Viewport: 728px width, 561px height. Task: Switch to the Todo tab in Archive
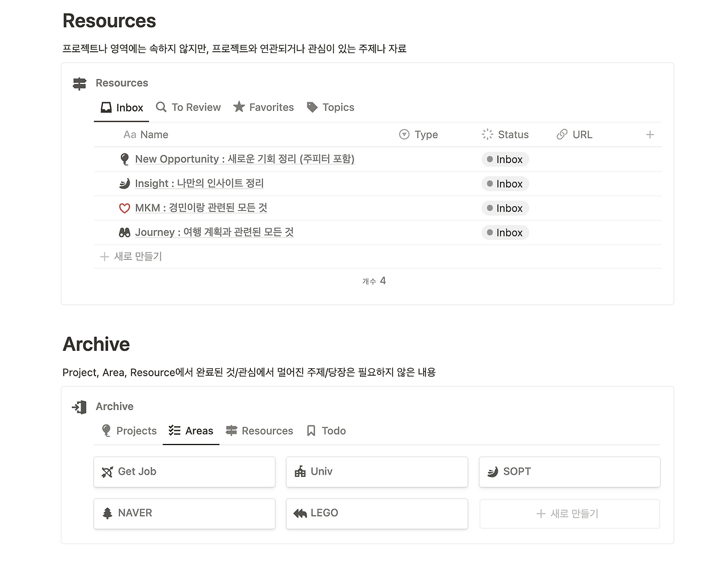(326, 430)
